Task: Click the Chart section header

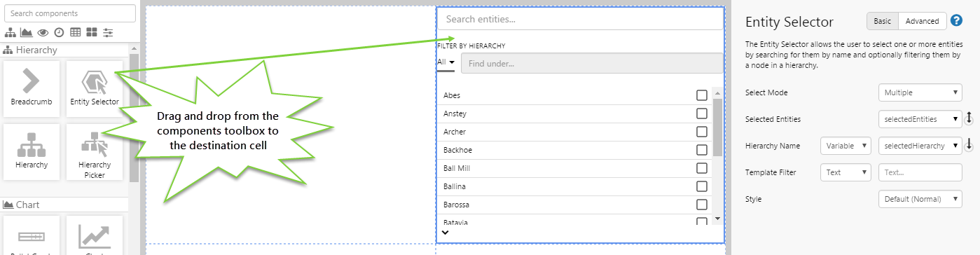Action: point(64,205)
